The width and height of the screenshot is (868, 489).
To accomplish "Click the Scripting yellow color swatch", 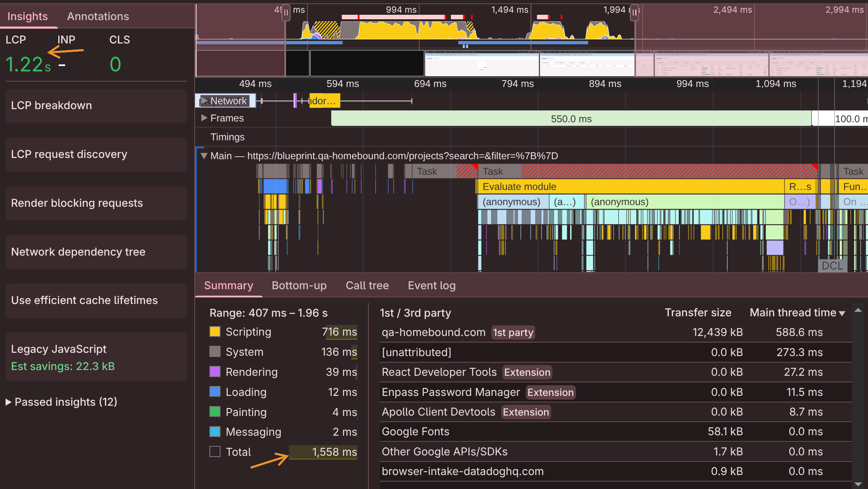I will [x=215, y=331].
